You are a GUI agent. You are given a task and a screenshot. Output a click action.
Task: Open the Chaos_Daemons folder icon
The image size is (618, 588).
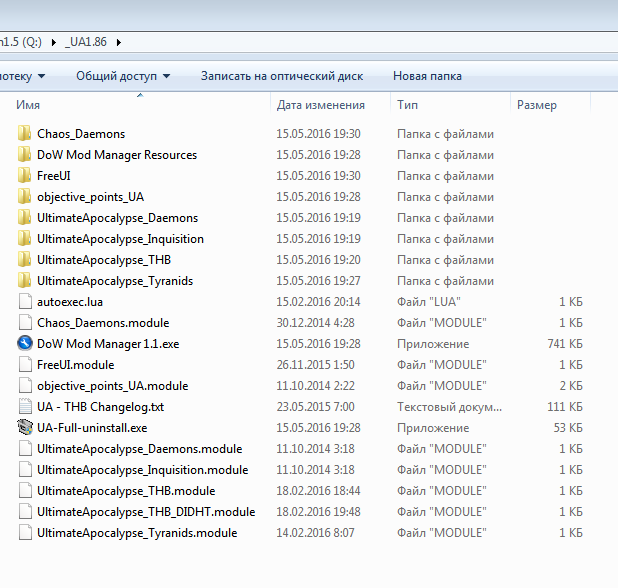[x=24, y=134]
